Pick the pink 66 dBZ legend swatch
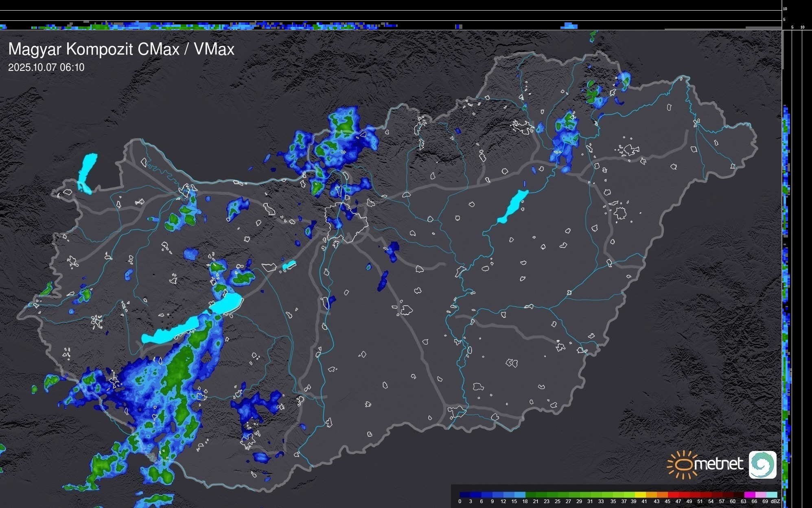Screen dimensions: 812x508 click(761, 495)
